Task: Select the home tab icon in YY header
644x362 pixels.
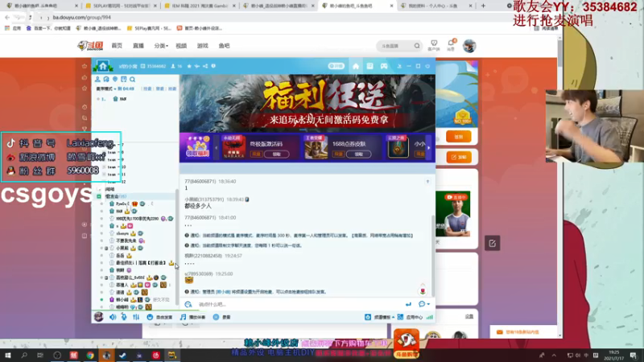Action: point(356,66)
